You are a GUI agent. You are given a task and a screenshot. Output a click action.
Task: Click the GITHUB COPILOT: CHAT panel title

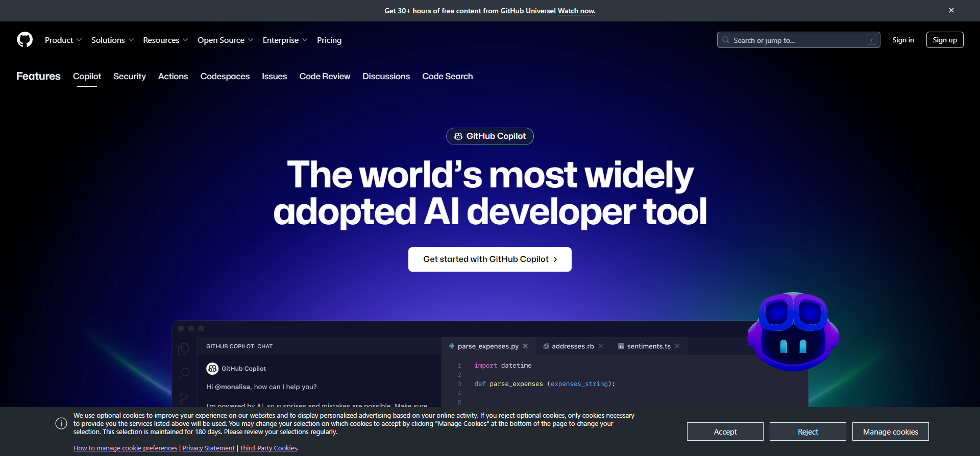tap(239, 346)
